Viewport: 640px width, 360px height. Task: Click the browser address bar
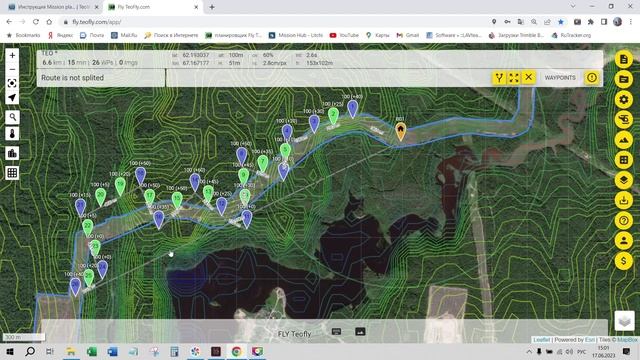(x=273, y=22)
